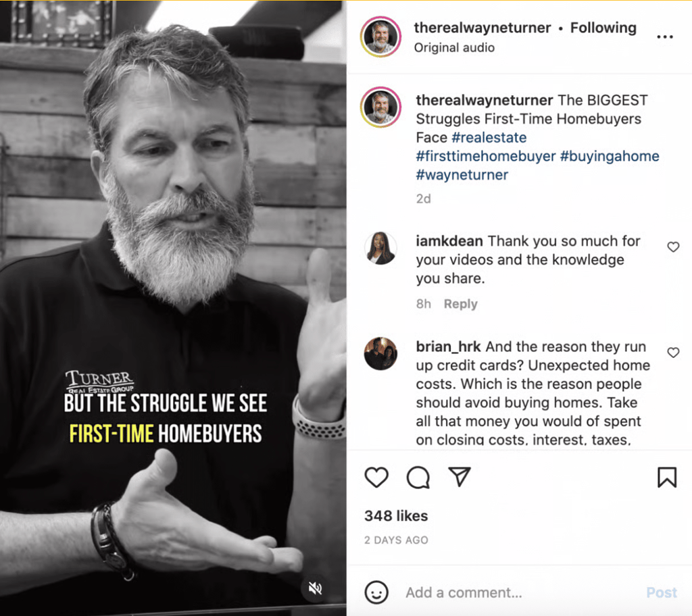This screenshot has width=692, height=616.
Task: Open the emoji picker smiley icon
Action: pos(376,592)
